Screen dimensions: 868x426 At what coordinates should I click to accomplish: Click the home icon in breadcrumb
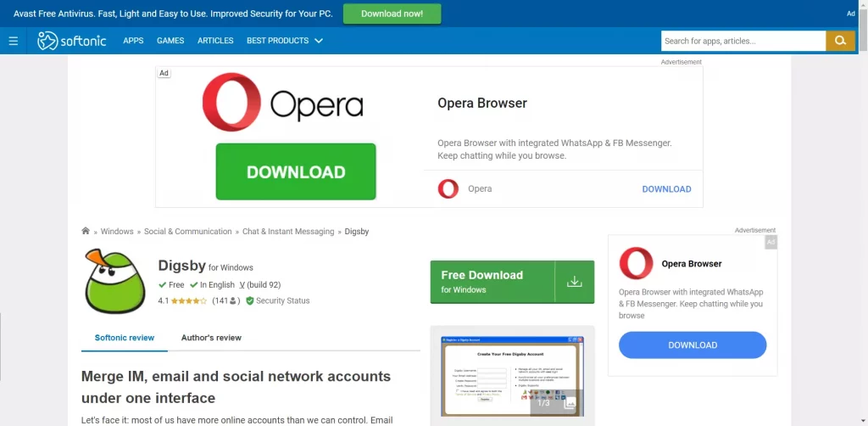(x=86, y=231)
